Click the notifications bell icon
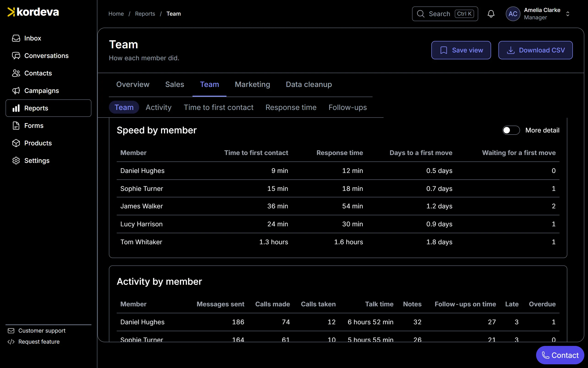Image resolution: width=588 pixels, height=368 pixels. tap(491, 14)
